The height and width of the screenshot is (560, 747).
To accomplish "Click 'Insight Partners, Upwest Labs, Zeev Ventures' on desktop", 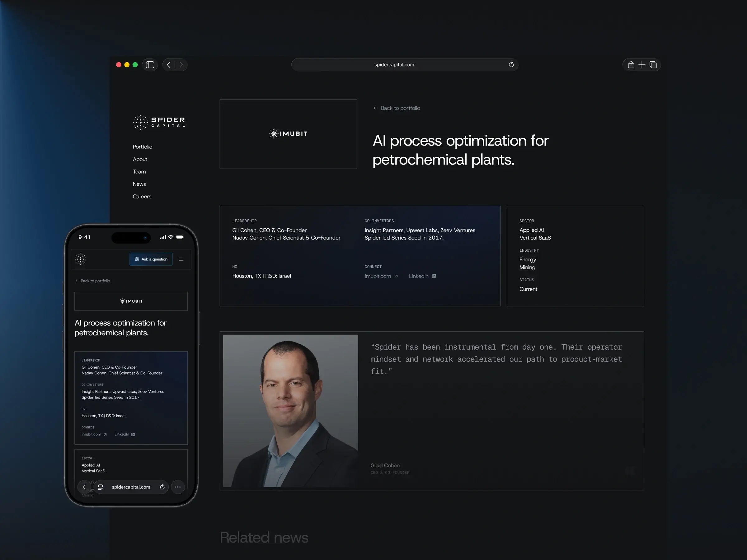I will (420, 230).
